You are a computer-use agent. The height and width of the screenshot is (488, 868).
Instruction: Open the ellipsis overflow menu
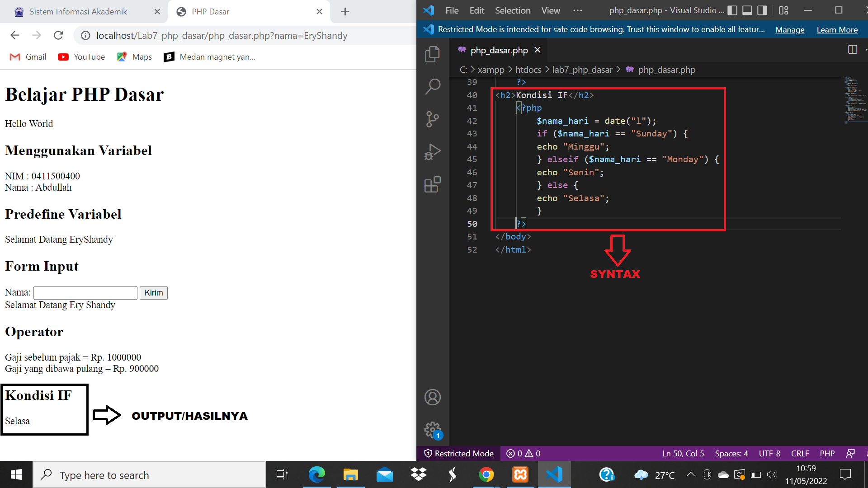pyautogui.click(x=578, y=10)
